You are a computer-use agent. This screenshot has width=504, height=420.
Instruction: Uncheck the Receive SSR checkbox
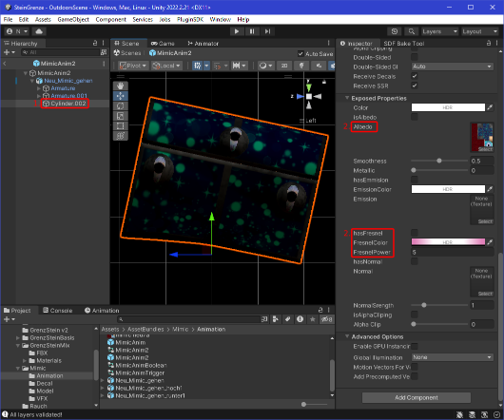point(415,86)
